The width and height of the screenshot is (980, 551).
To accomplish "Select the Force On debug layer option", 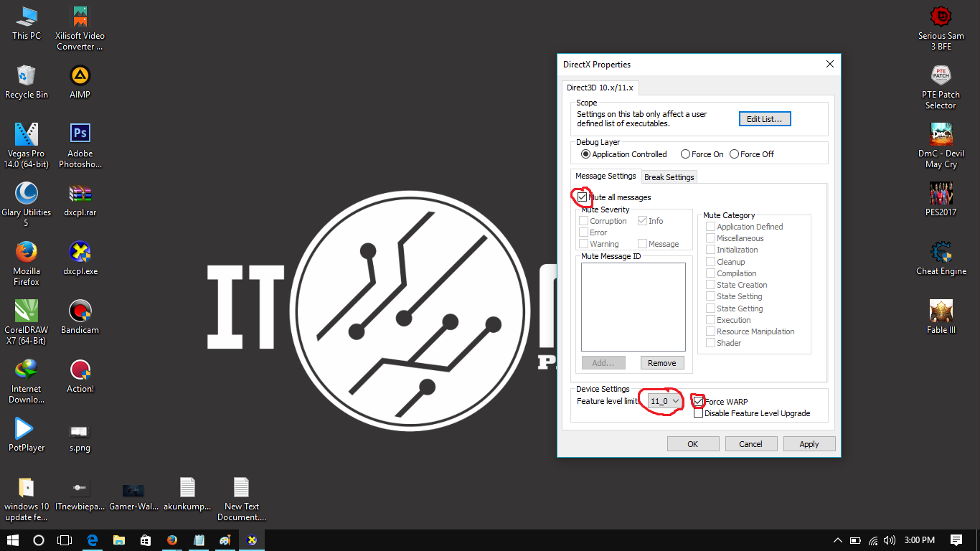I will click(686, 154).
